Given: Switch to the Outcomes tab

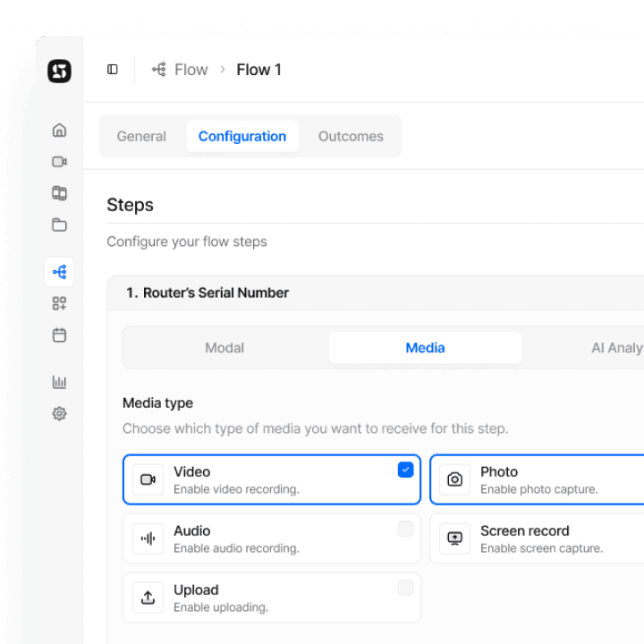Looking at the screenshot, I should [x=351, y=136].
